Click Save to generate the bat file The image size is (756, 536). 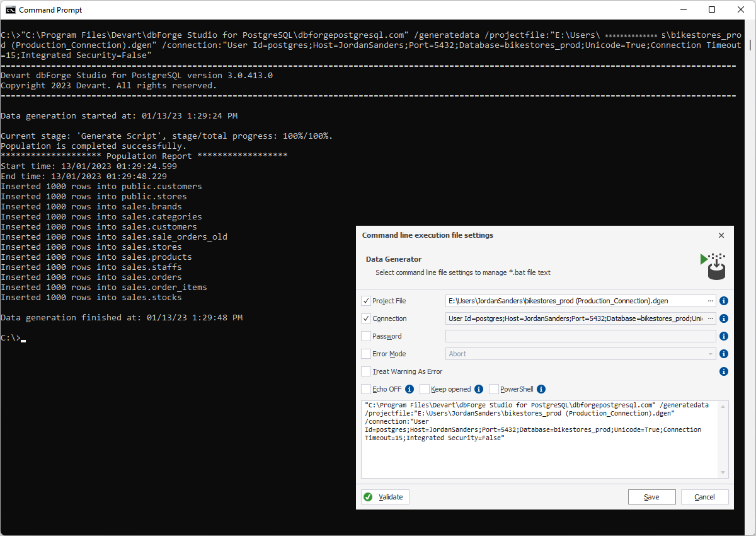point(651,497)
